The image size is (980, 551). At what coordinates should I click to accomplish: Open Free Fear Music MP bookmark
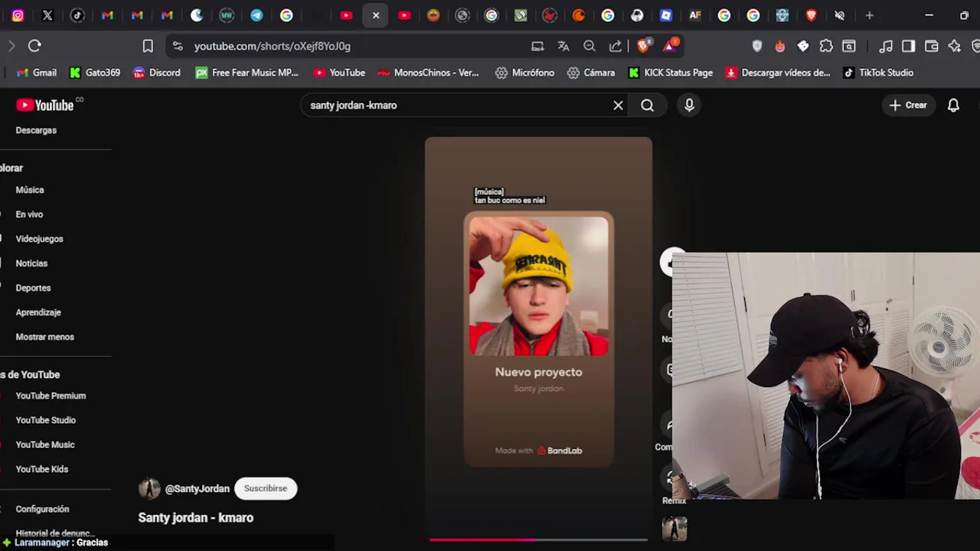[x=247, y=73]
